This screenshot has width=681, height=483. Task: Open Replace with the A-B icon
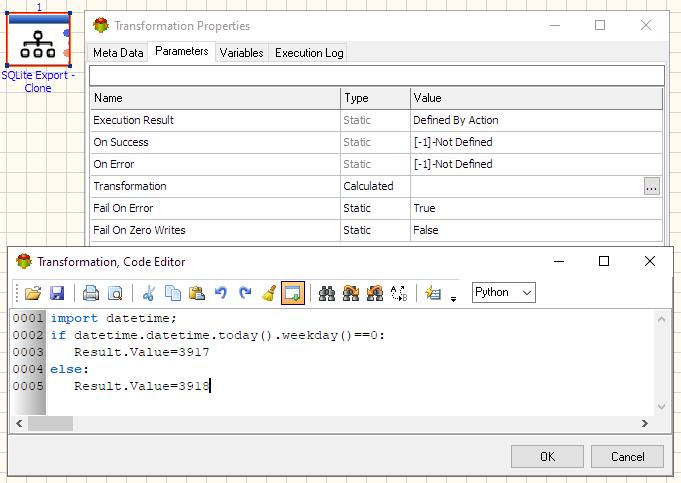tap(399, 293)
